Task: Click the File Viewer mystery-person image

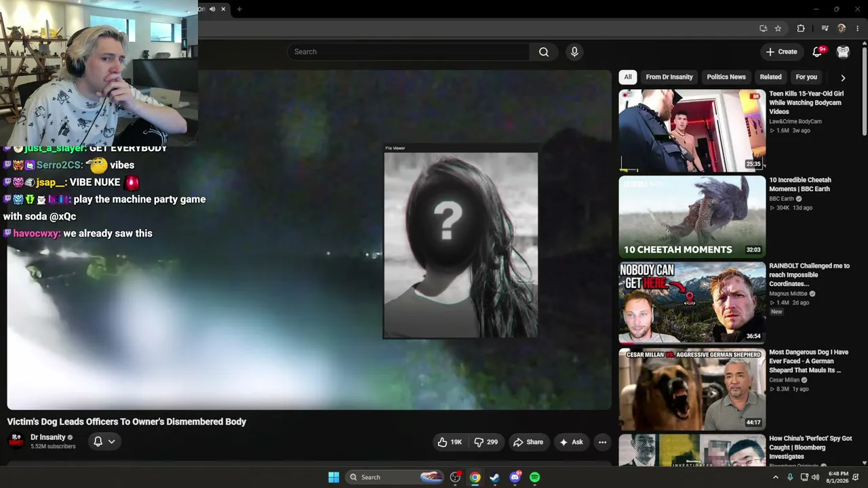Action: (461, 245)
